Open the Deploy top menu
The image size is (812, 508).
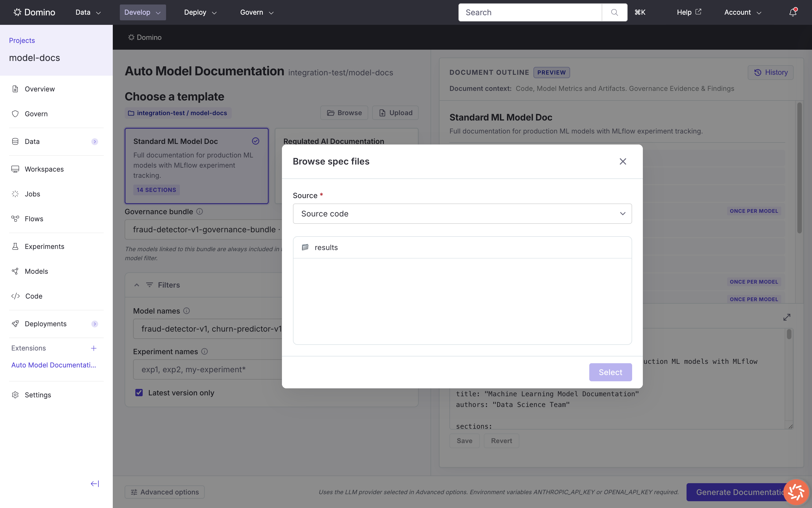click(200, 12)
